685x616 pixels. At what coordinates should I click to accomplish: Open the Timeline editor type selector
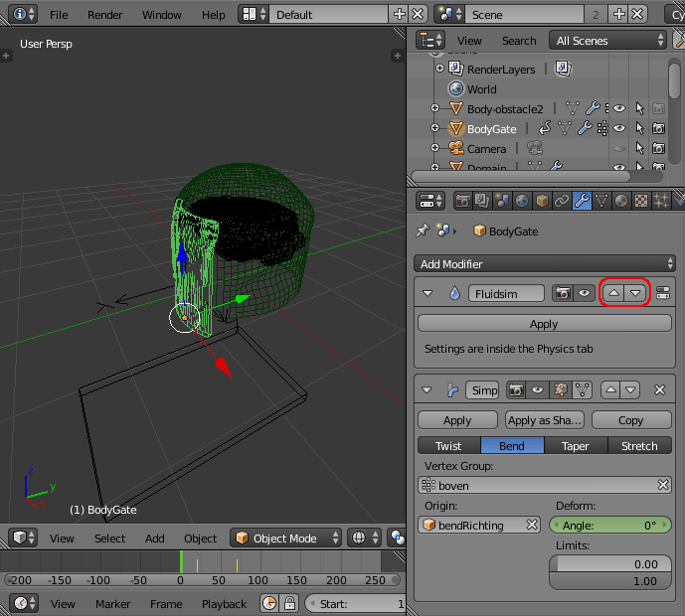click(x=24, y=603)
